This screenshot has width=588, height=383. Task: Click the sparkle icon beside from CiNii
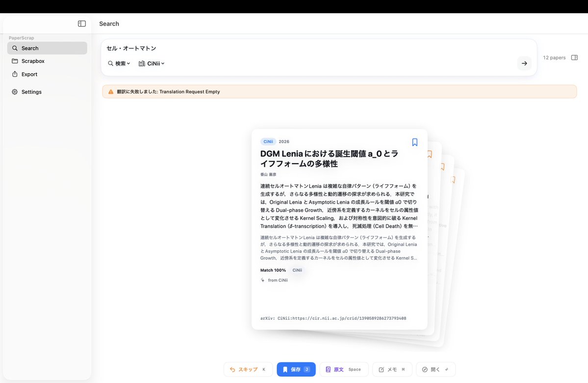262,280
